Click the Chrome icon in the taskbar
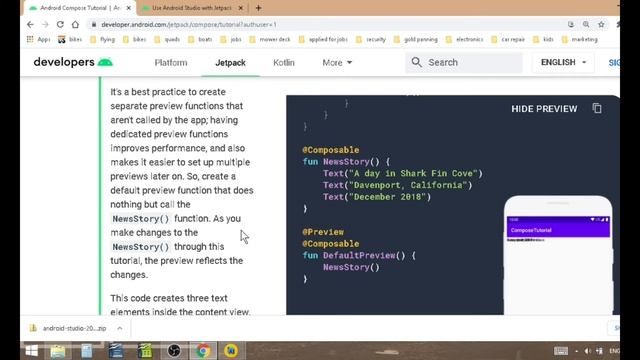640x360 pixels. pos(203,351)
